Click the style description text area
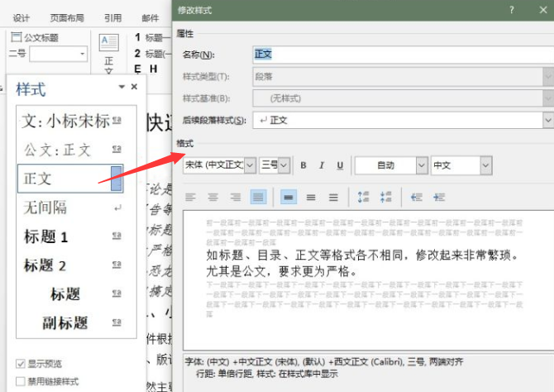This screenshot has width=554, height=392. click(369, 372)
